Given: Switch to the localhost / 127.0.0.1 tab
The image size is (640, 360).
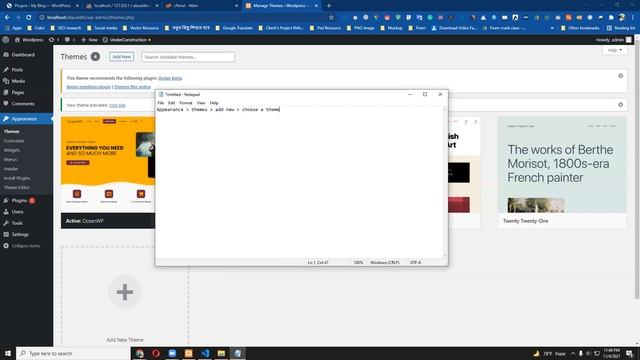Looking at the screenshot, I should 122,6.
